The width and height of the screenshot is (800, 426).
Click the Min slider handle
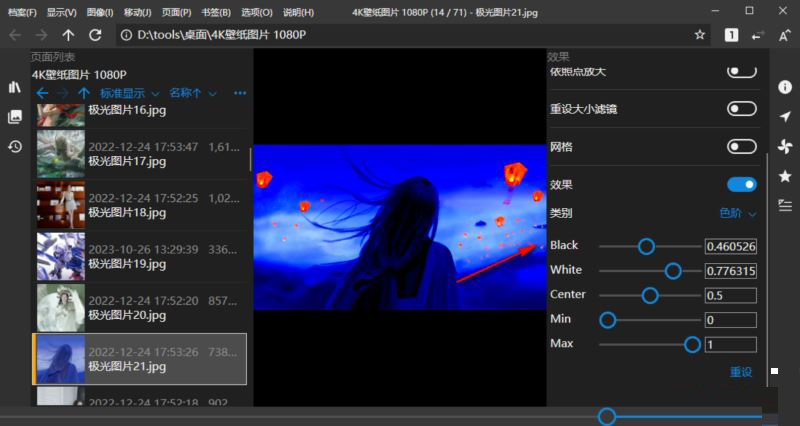point(607,320)
